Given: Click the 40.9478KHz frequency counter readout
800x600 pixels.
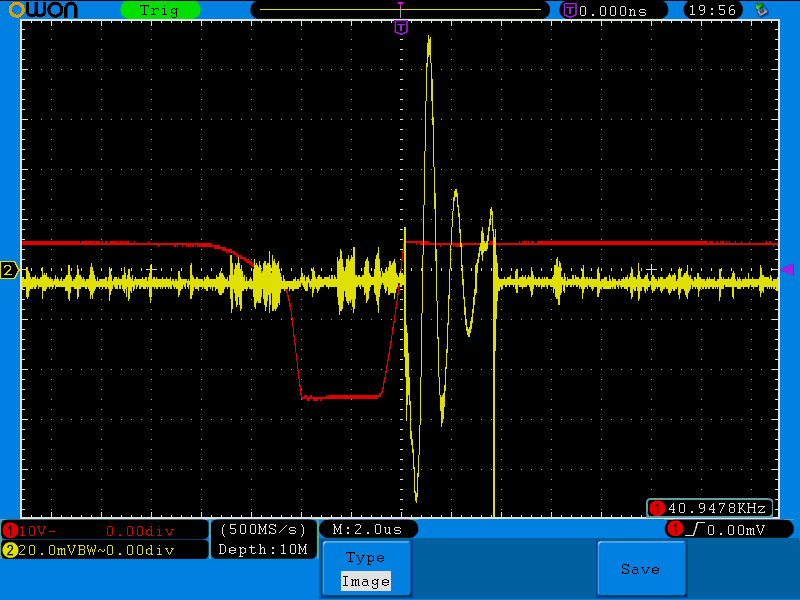Looking at the screenshot, I should [710, 508].
